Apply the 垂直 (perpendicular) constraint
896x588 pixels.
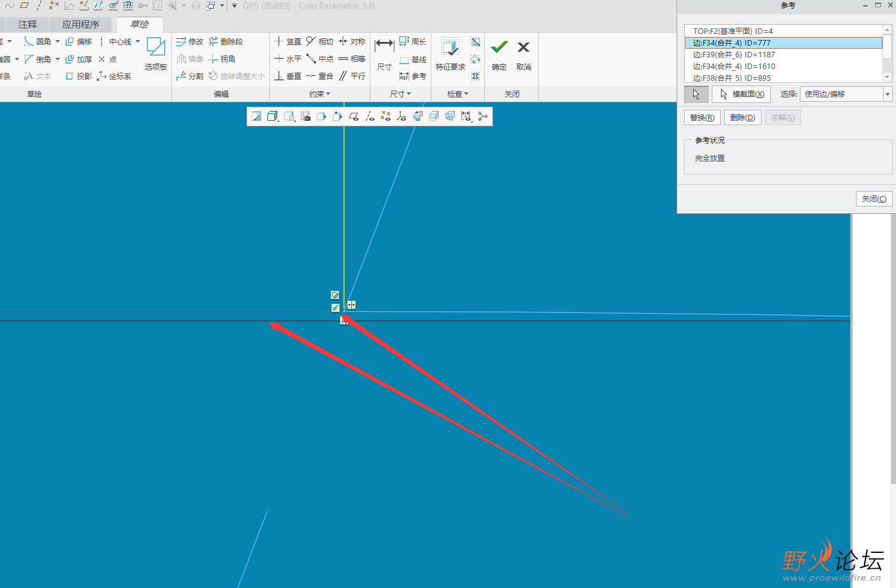tap(288, 76)
